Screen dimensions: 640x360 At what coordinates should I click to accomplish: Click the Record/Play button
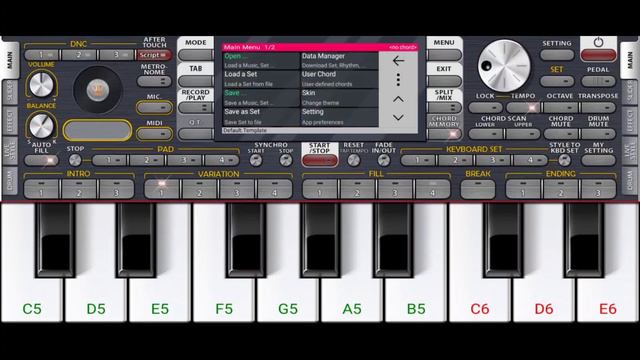196,108
